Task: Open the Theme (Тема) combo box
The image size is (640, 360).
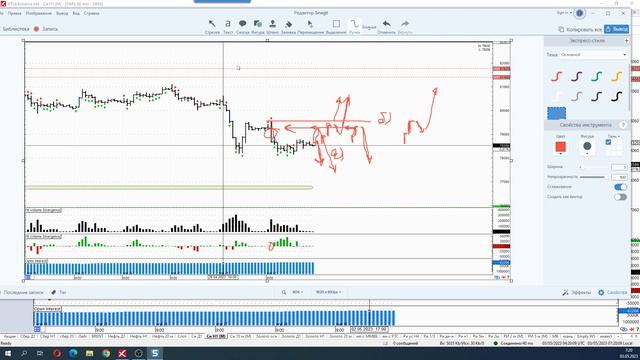Action: coord(594,55)
